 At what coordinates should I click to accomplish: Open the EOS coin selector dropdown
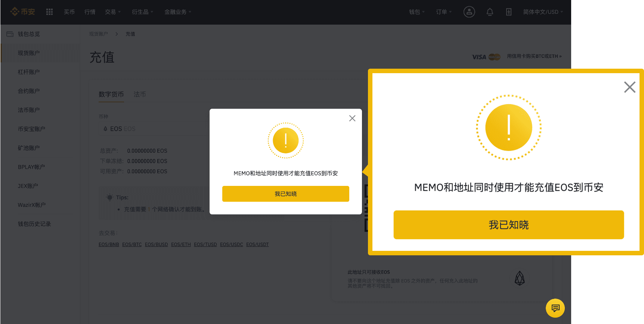click(x=153, y=129)
